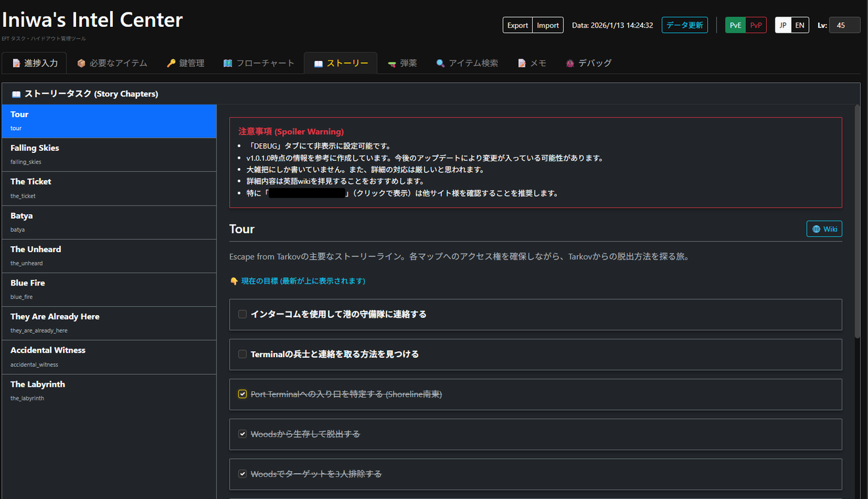868x499 pixels.
Task: Click the map icon on Flowchart tab
Action: pos(228,64)
